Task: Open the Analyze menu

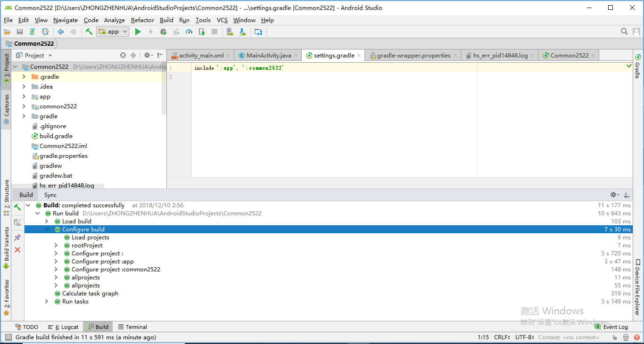Action: point(115,20)
